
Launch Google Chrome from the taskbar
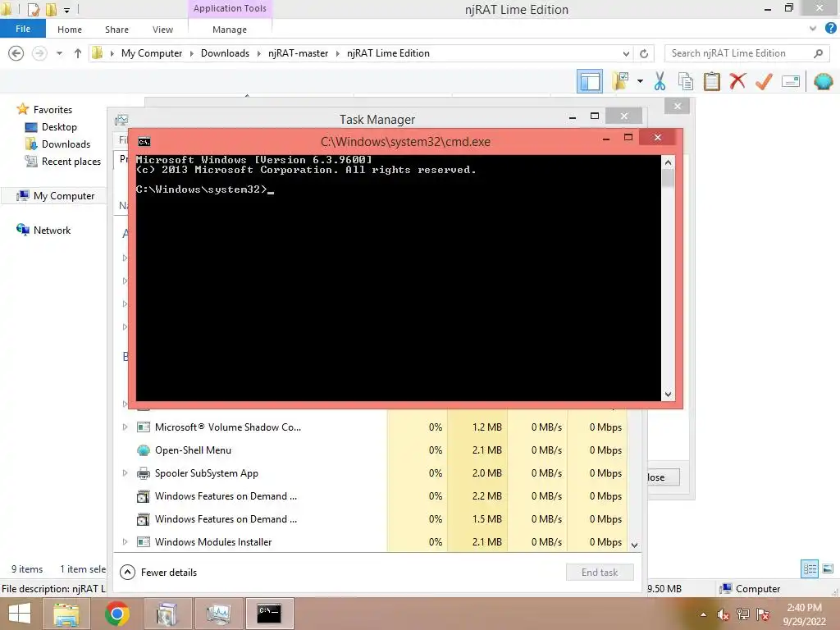pos(116,614)
